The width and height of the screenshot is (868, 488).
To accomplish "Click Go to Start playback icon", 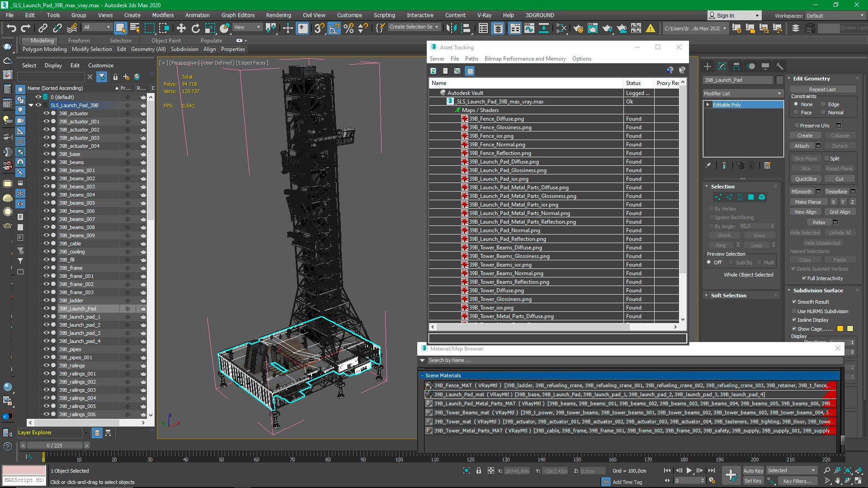I will [667, 470].
